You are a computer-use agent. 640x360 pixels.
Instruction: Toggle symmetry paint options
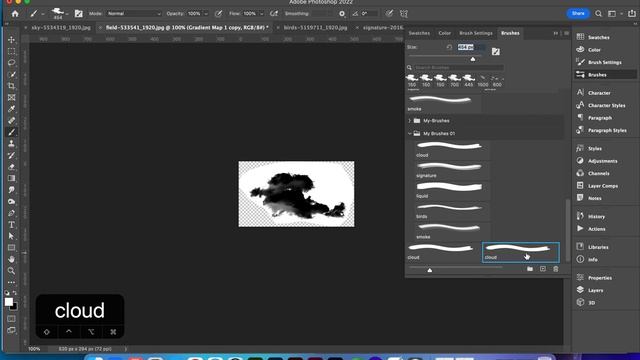[404, 13]
